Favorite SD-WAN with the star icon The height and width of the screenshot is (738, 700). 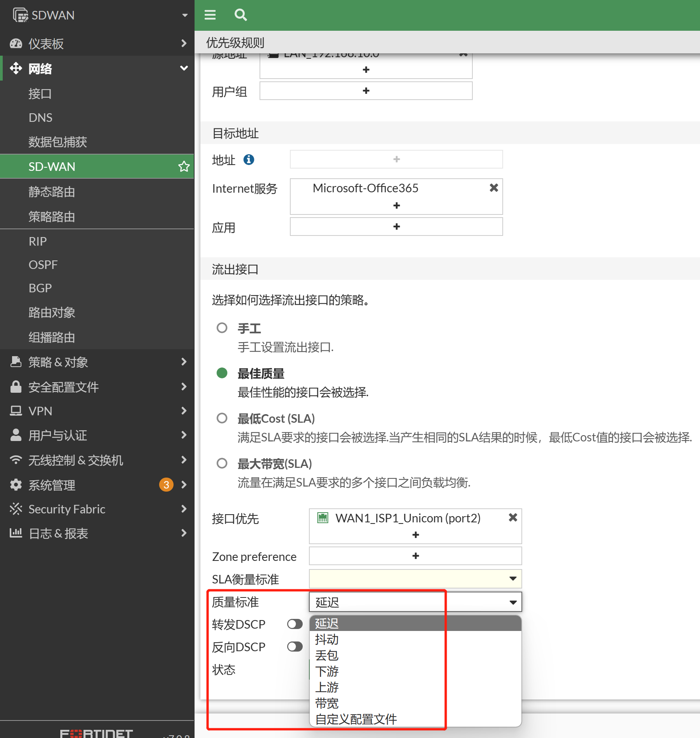click(x=184, y=167)
